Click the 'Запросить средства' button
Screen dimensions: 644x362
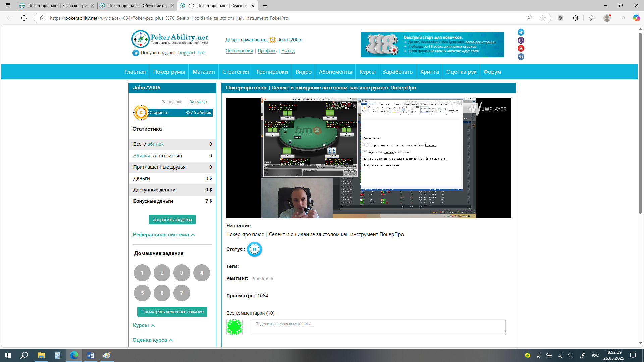(x=172, y=220)
